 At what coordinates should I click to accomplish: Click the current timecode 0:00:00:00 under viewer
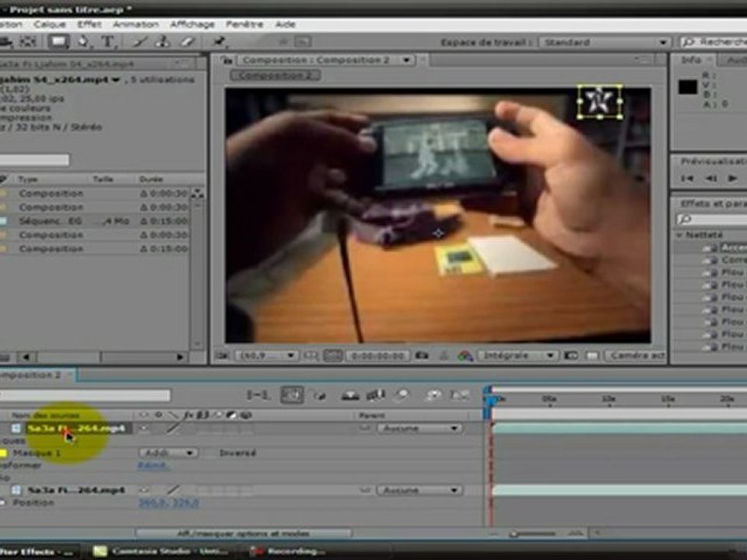[x=377, y=355]
